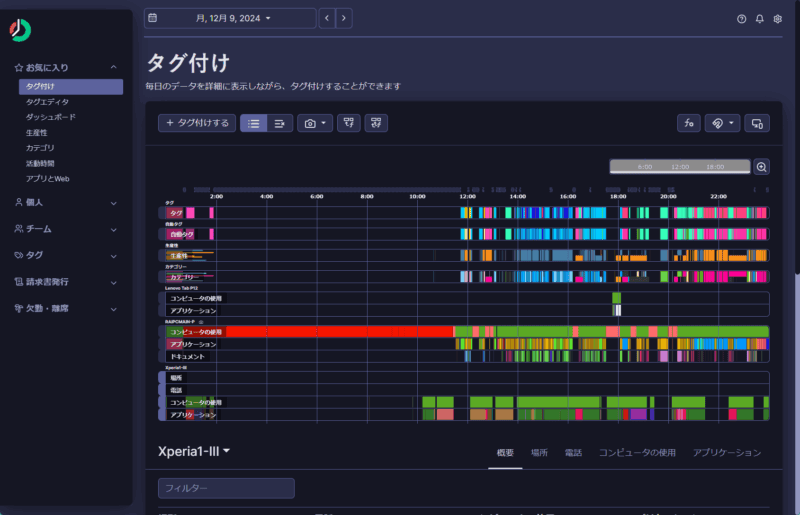This screenshot has width=800, height=515.
Task: Switch to list view layout
Action: [254, 124]
